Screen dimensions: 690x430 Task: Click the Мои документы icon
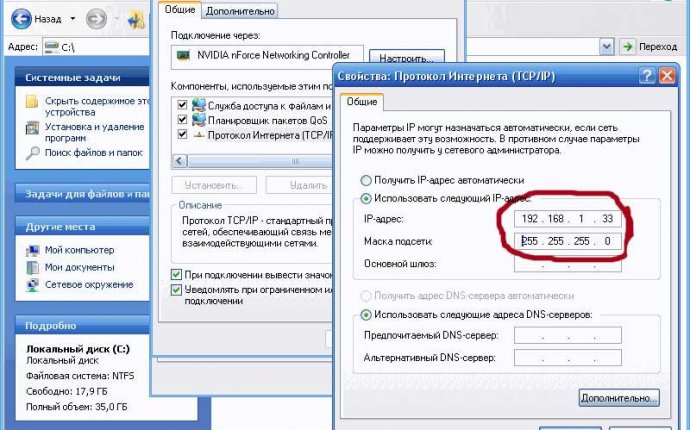[x=33, y=268]
